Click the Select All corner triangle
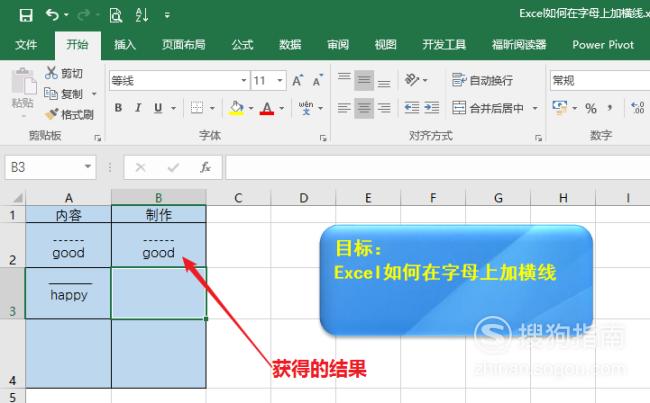This screenshot has height=403, width=650. (x=19, y=197)
